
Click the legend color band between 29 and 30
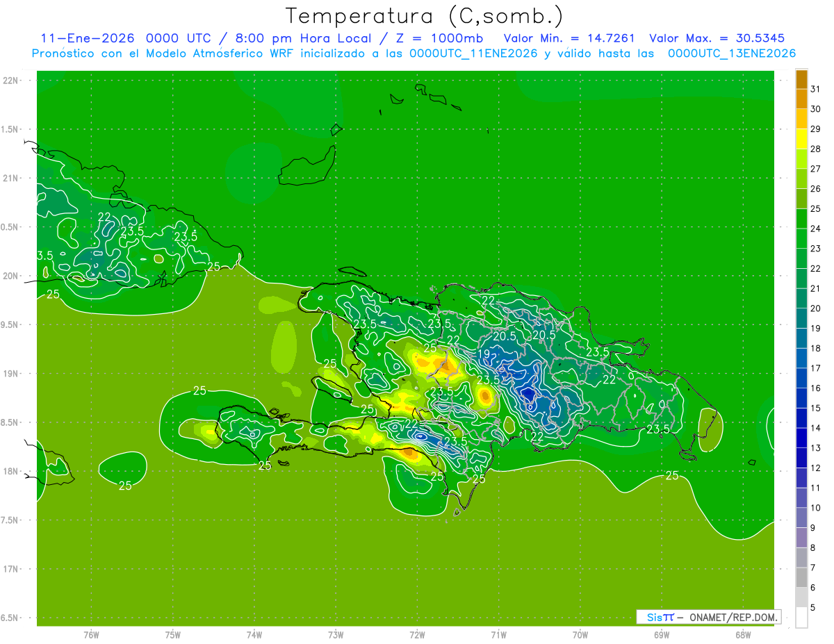801,119
